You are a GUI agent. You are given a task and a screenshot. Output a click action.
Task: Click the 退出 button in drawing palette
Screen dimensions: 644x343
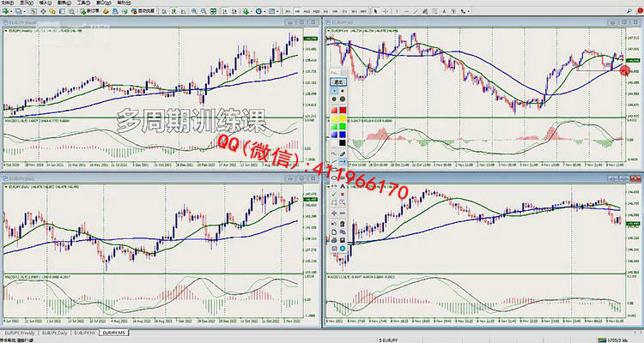(x=339, y=81)
